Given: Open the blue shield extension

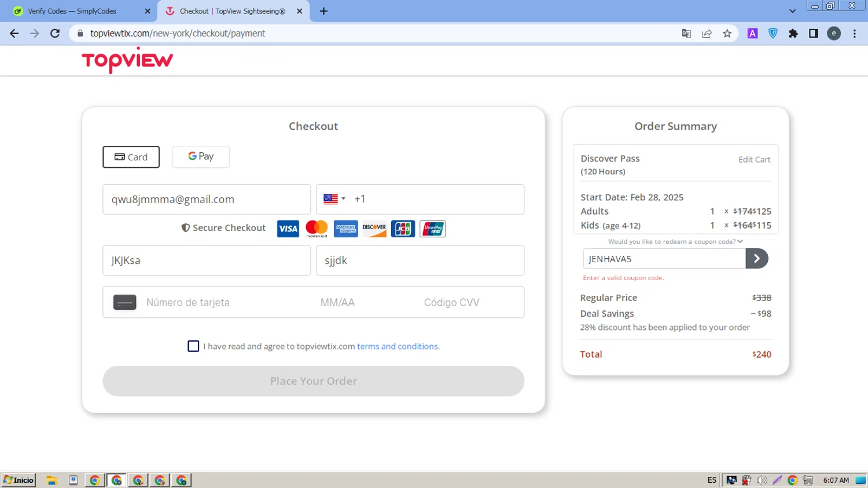Looking at the screenshot, I should click(773, 34).
